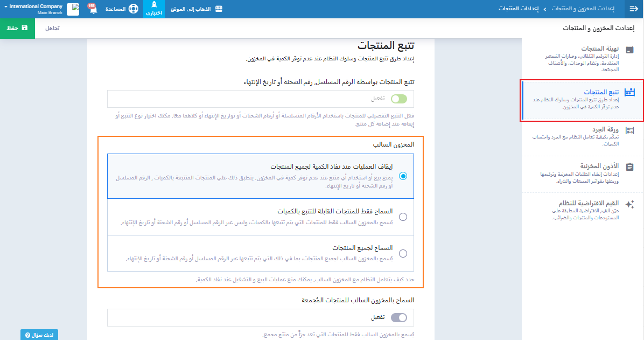
Task: Click the green Save (حفظ) button
Action: click(17, 27)
